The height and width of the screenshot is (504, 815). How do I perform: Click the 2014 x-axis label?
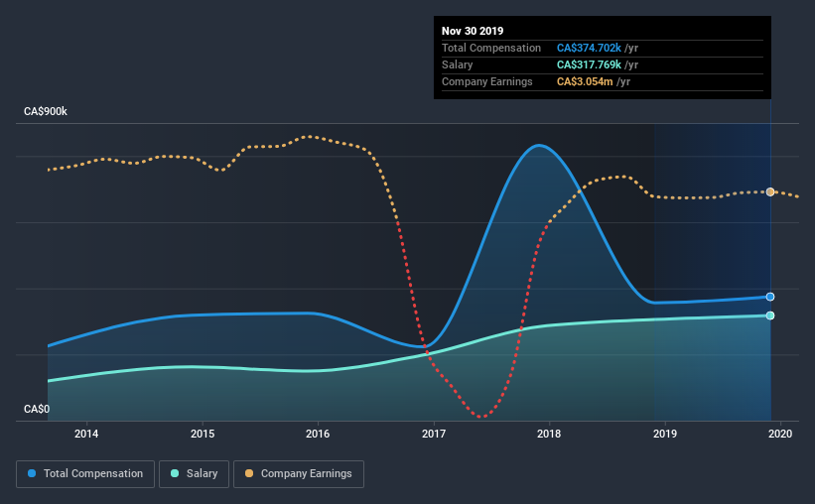86,434
